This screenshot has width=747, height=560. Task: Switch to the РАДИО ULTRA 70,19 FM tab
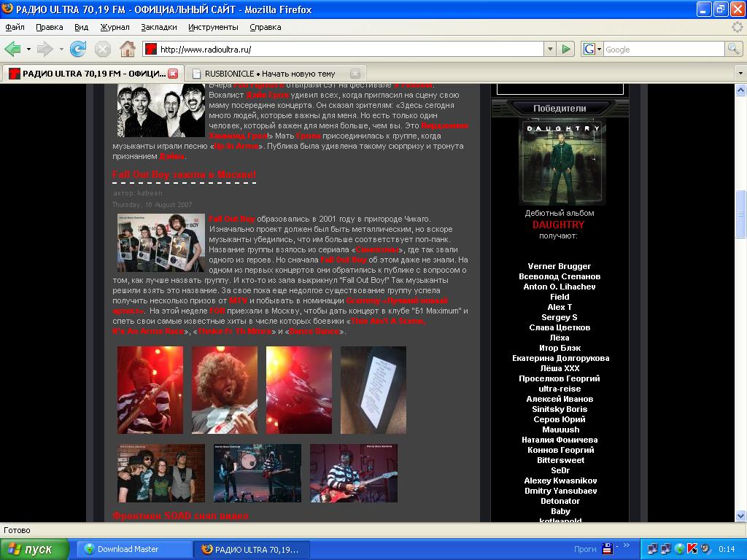coord(93,74)
